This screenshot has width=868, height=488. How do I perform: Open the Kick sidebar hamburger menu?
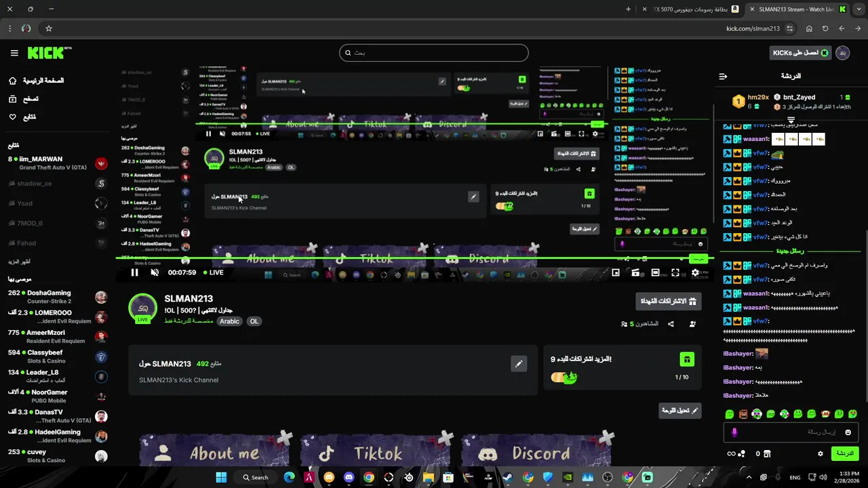pos(14,53)
